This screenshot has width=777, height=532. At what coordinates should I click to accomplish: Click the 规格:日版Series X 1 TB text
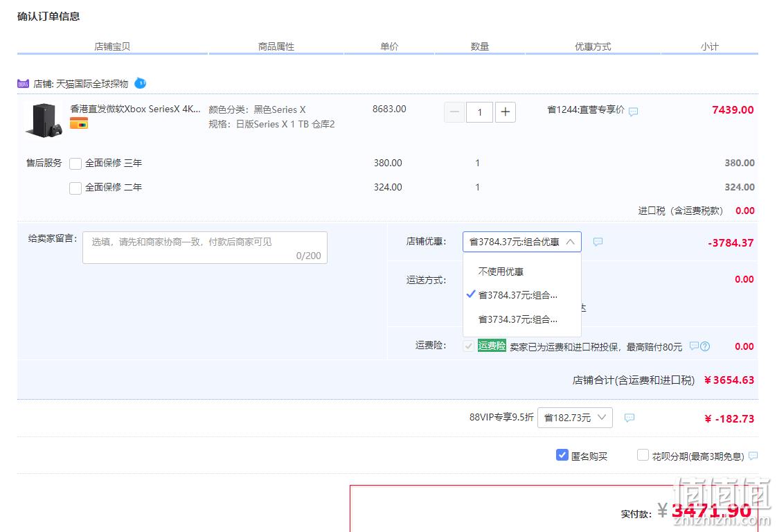pyautogui.click(x=271, y=124)
